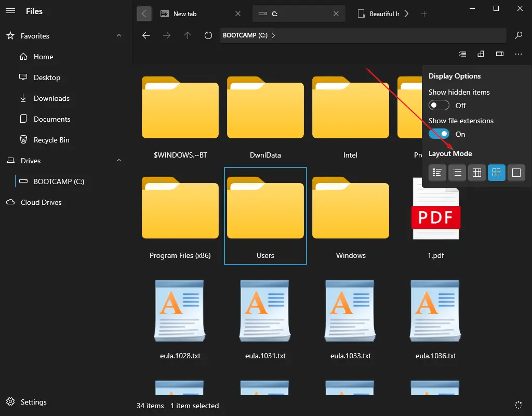Select the DwnlData folder
Screen dimensions: 532x416
[265, 116]
